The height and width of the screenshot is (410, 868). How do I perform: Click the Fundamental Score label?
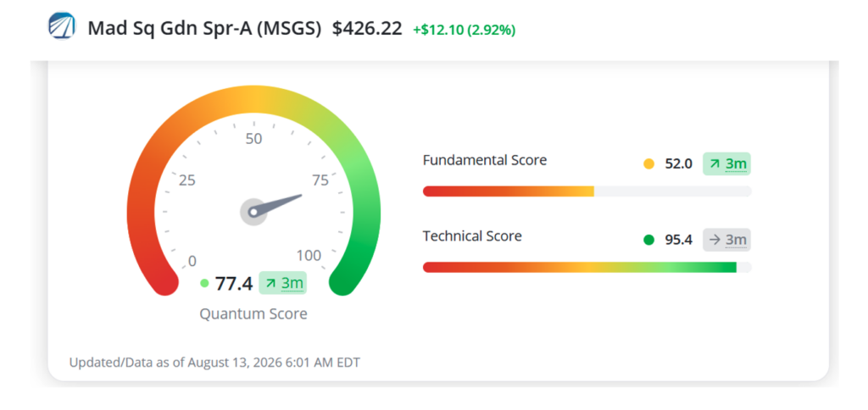(484, 160)
